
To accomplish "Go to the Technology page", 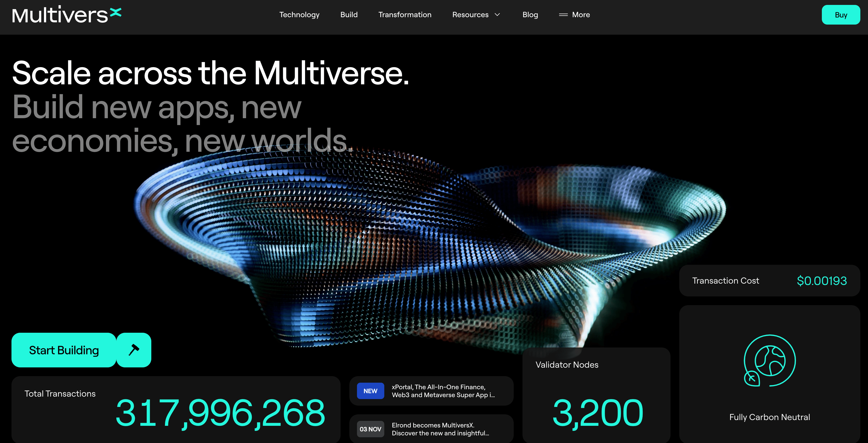I will pyautogui.click(x=299, y=15).
